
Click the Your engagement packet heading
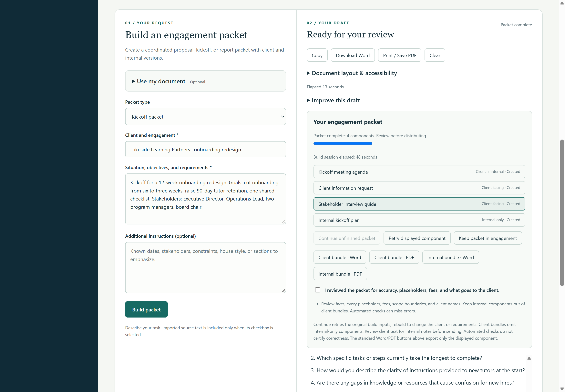pyautogui.click(x=347, y=122)
